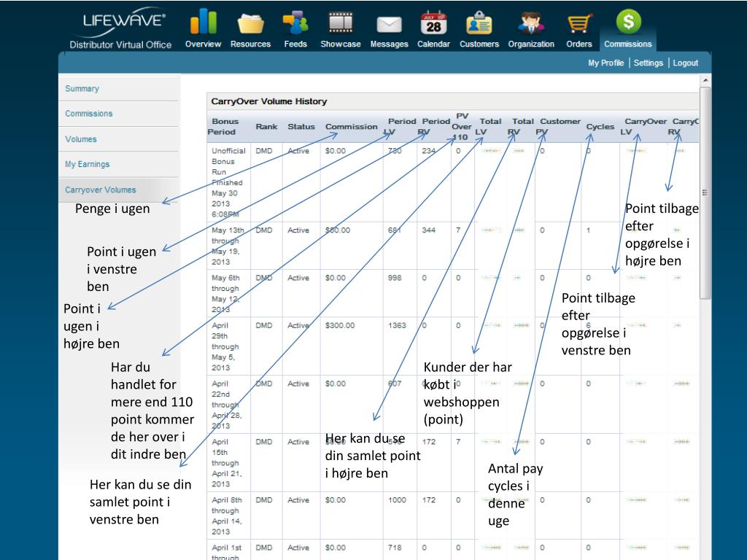Click the Period LV column header
Screen dimensions: 747x560
click(400, 127)
